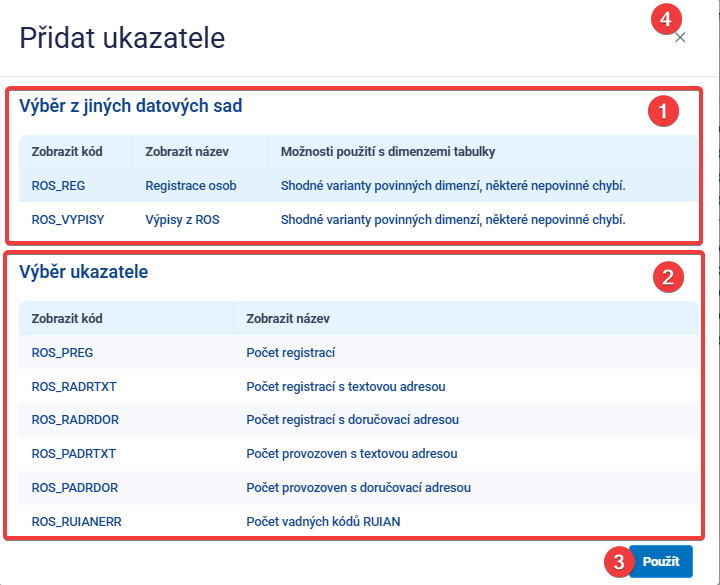Select indicator code ROS_PADRDOR
The image size is (720, 585).
click(x=75, y=487)
